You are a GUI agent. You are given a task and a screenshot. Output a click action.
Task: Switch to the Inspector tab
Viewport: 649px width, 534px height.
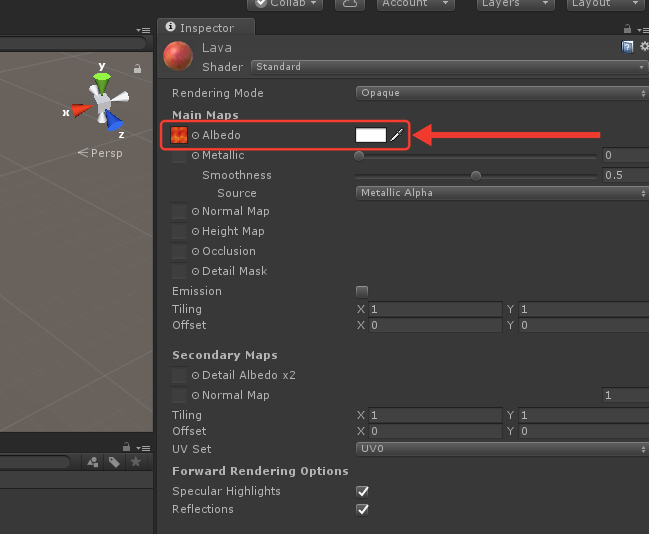pyautogui.click(x=206, y=28)
